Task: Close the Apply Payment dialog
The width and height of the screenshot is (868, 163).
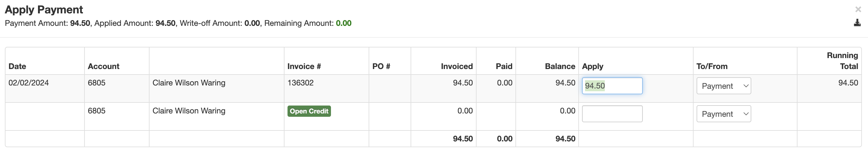Action: 858,9
